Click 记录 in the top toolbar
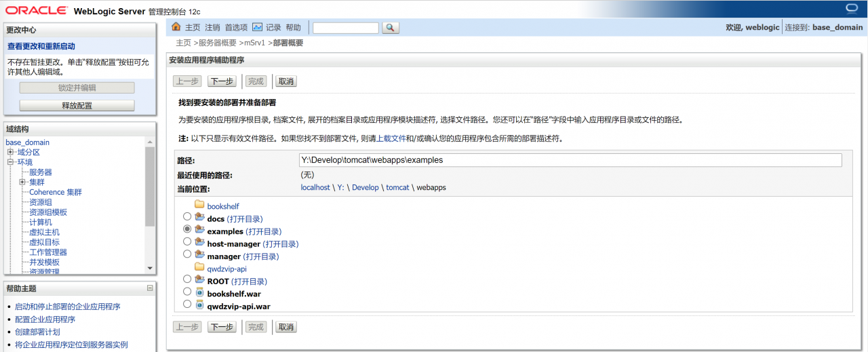868x352 pixels. (x=273, y=28)
